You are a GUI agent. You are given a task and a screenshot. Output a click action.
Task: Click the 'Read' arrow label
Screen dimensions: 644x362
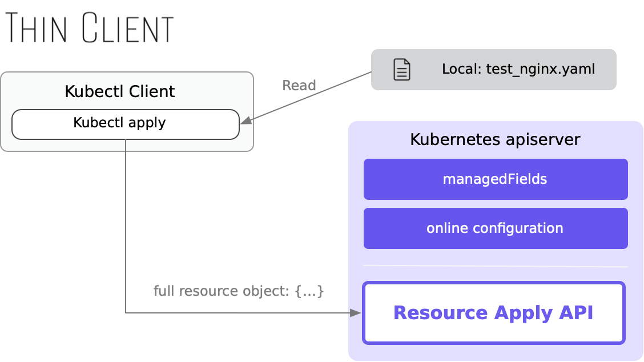pos(299,86)
